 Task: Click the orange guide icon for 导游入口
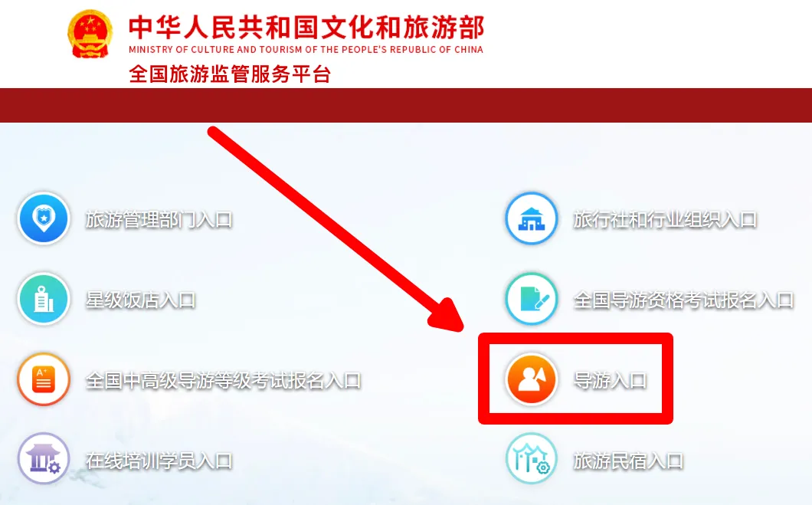click(x=532, y=379)
